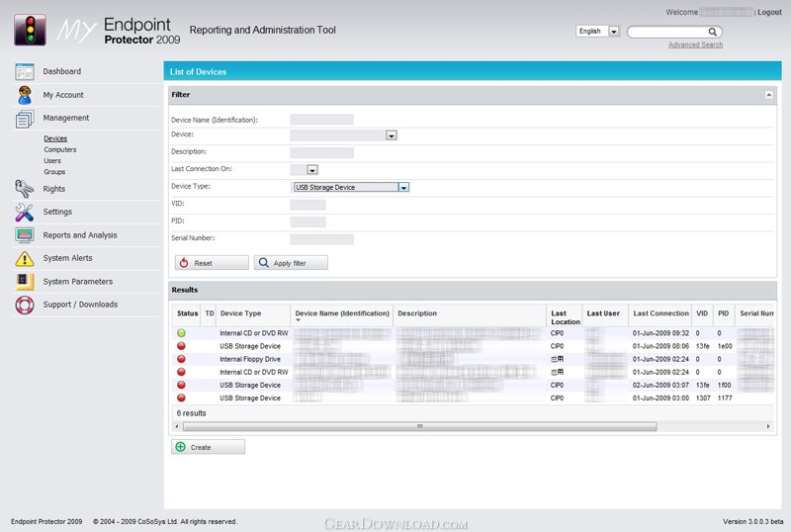Select Groups under Management
This screenshot has height=532, width=791.
click(x=54, y=172)
